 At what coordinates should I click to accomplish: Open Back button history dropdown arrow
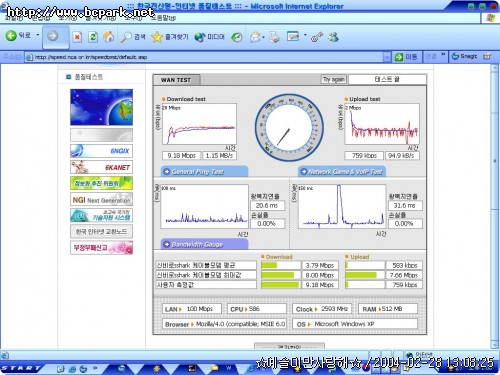pos(38,35)
